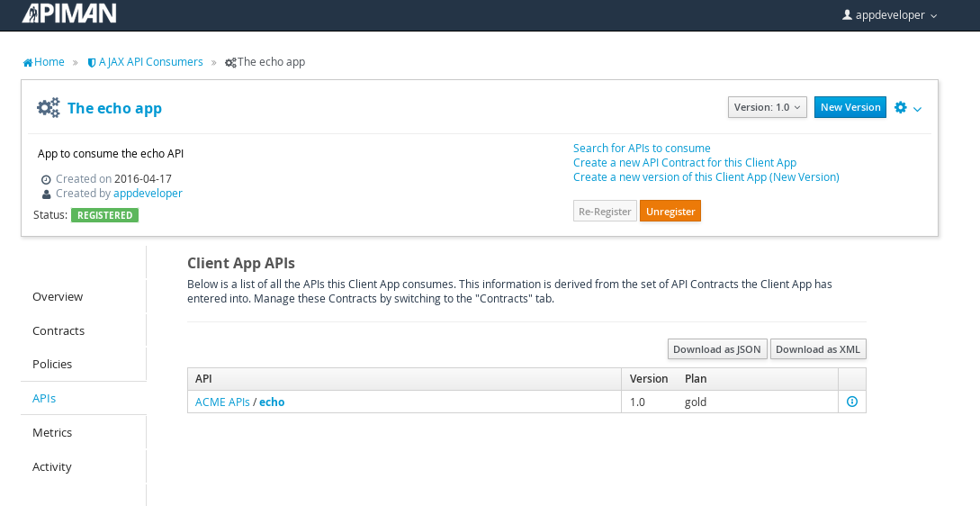Open the blue gear settings menu

(901, 107)
